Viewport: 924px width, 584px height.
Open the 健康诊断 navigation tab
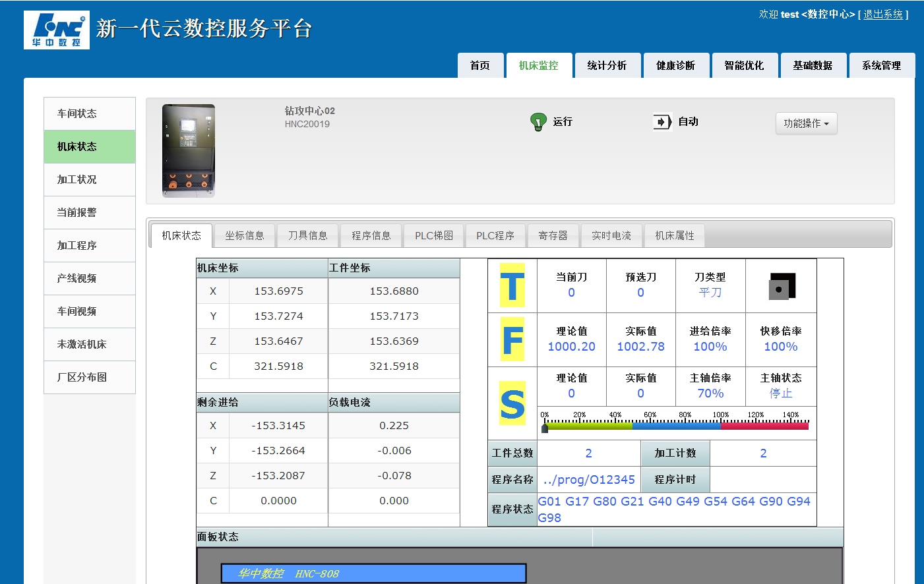pos(675,65)
